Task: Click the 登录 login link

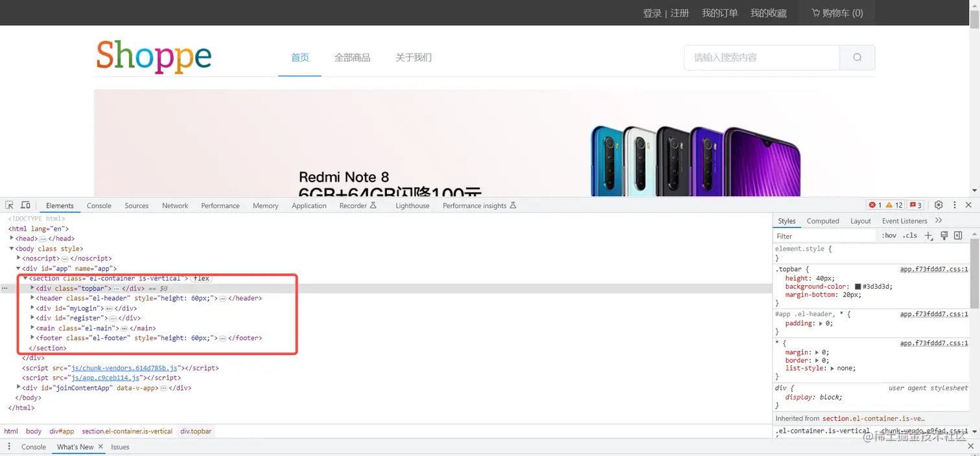Action: click(652, 13)
